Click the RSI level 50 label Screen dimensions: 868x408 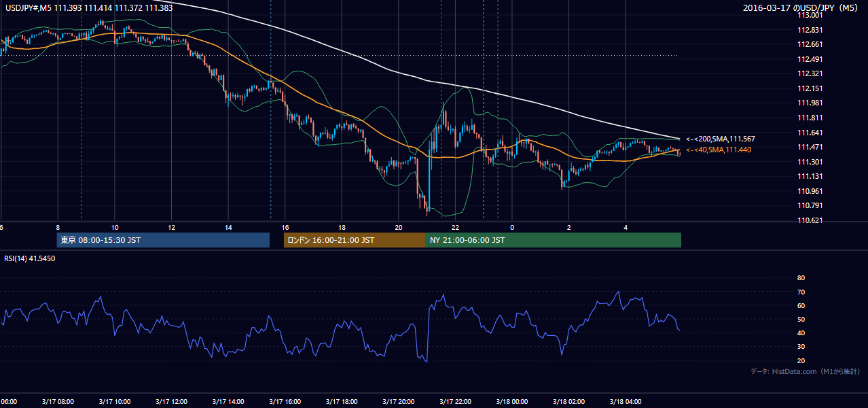click(x=801, y=319)
